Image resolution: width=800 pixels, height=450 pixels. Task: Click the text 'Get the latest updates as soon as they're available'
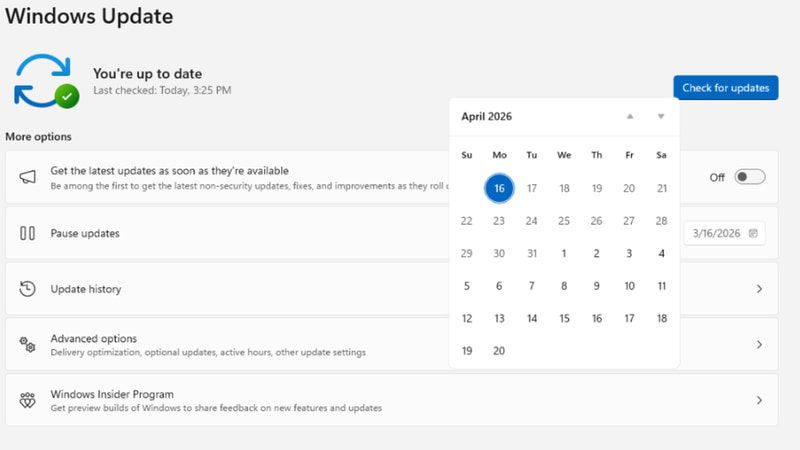point(169,170)
